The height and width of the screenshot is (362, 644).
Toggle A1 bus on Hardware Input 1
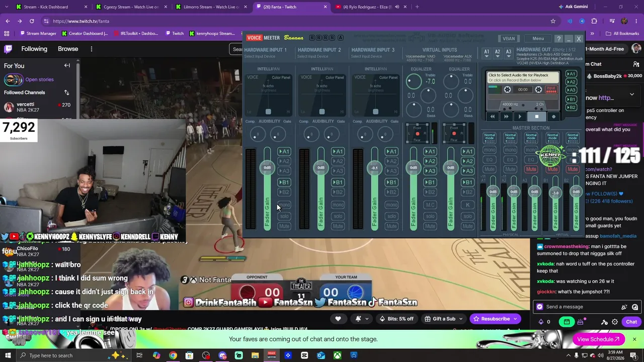[284, 151]
